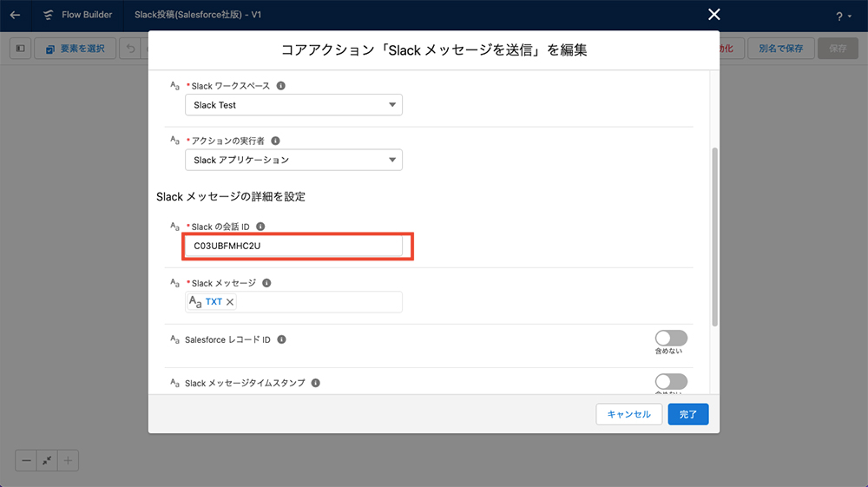
Task: Open the help question mark menu
Action: 844,16
